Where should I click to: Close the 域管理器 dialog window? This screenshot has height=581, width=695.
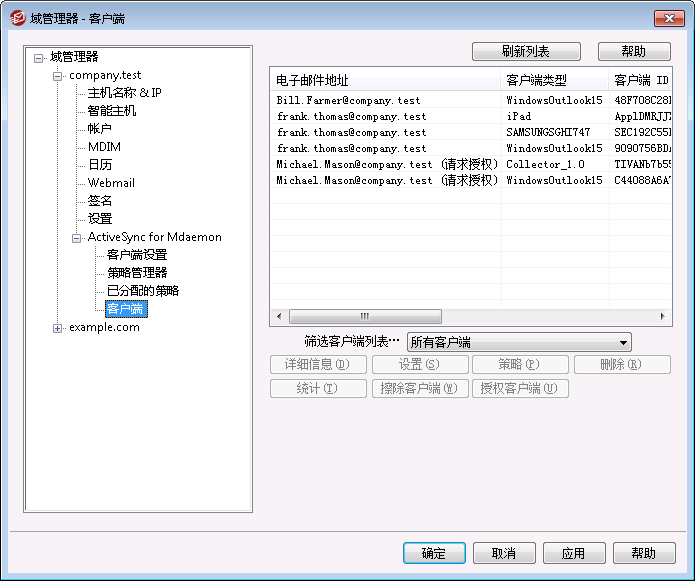(x=669, y=19)
